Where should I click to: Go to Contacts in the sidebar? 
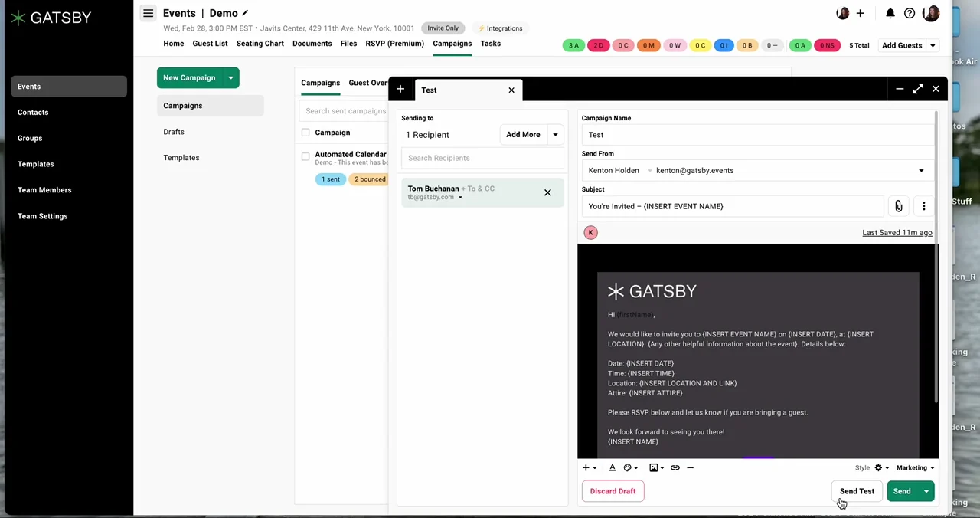pos(33,113)
